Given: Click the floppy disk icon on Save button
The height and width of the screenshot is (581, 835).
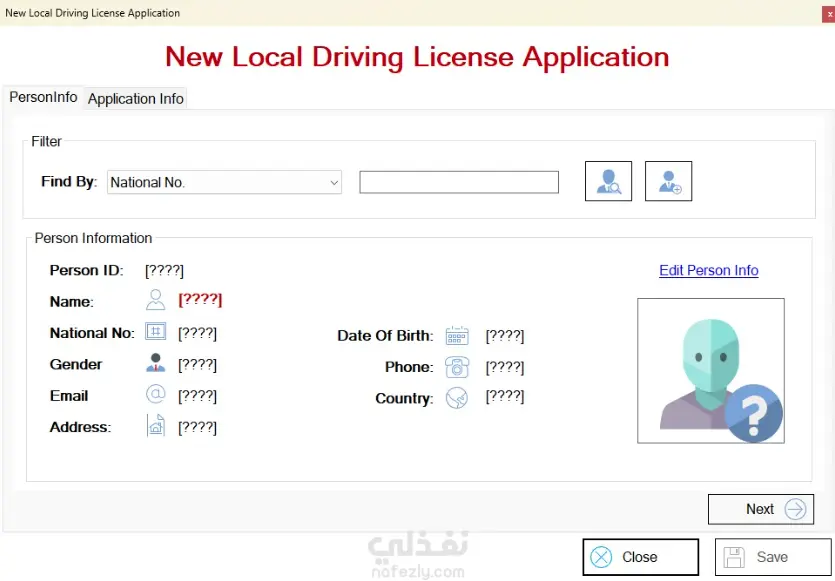Looking at the screenshot, I should pos(734,557).
